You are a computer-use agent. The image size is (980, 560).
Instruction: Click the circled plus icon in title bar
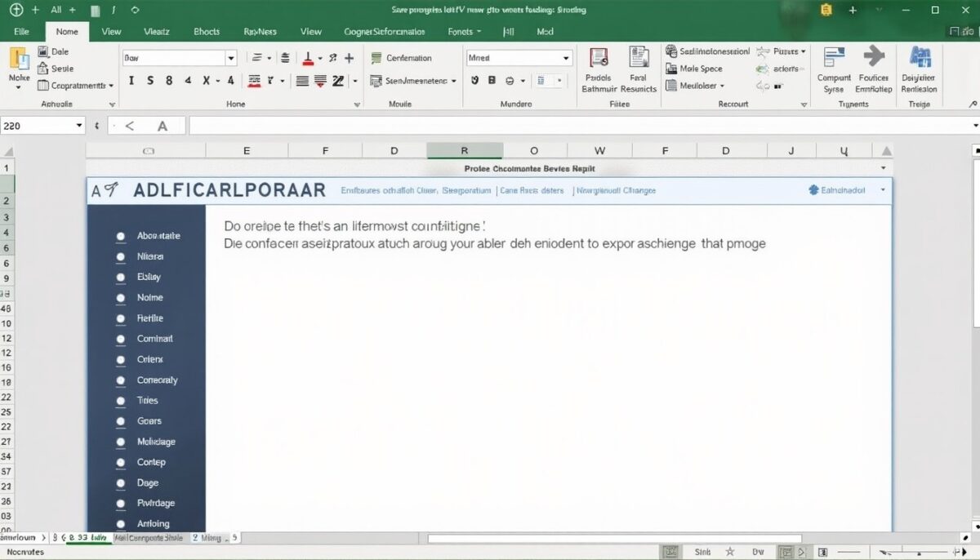[16, 10]
